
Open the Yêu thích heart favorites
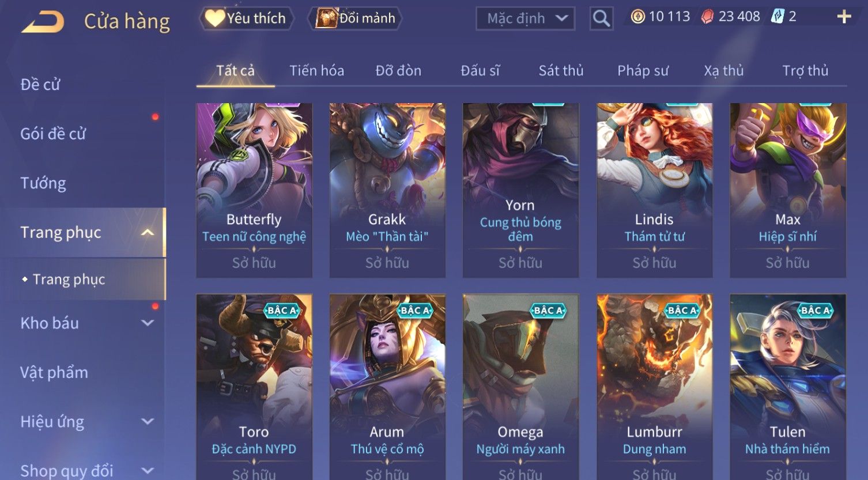246,18
